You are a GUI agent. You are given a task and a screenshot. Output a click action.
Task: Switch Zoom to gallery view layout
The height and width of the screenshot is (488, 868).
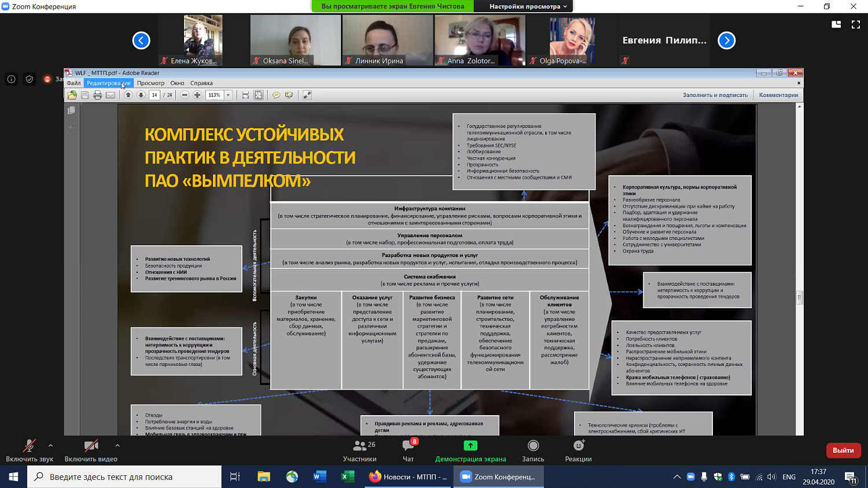click(836, 24)
